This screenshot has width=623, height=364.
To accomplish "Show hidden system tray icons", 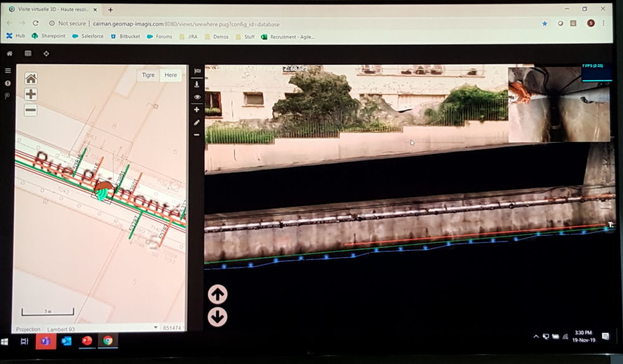I will coord(536,337).
